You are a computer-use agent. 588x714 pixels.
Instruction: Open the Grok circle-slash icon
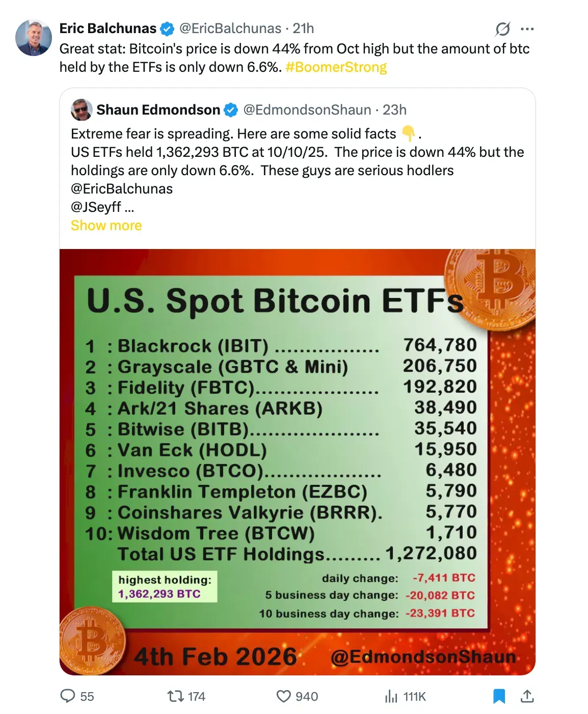502,29
